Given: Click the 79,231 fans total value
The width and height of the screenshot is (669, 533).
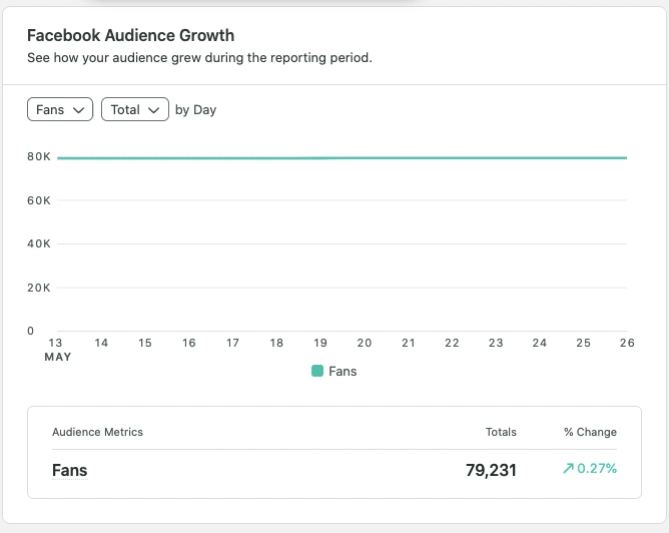Looking at the screenshot, I should click(491, 470).
